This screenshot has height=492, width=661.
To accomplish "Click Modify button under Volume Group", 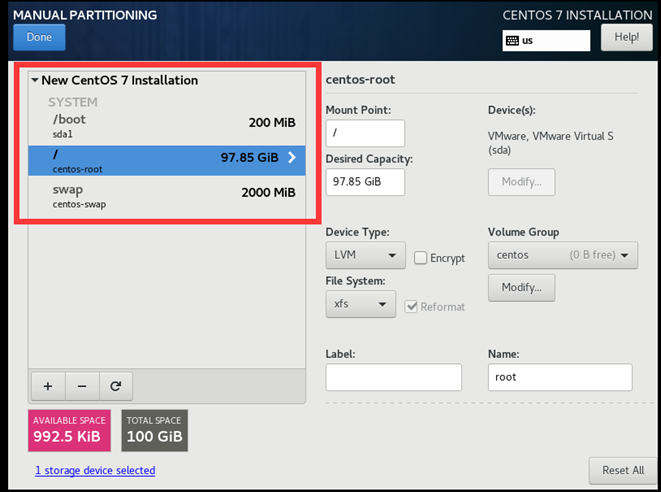I will tap(521, 288).
